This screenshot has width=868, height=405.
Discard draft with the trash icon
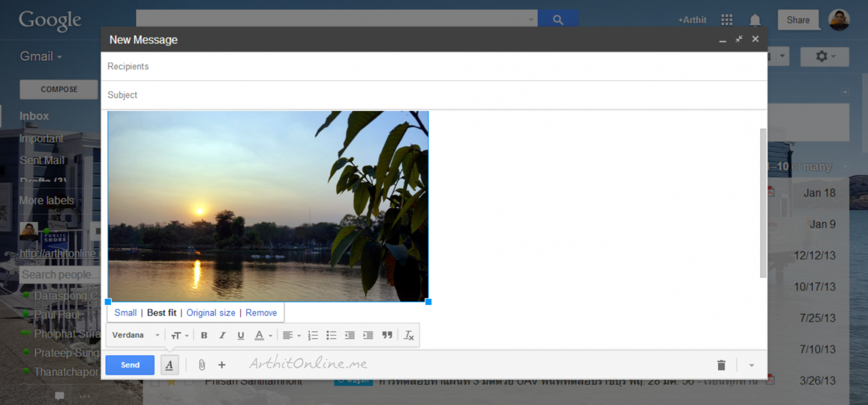[721, 365]
